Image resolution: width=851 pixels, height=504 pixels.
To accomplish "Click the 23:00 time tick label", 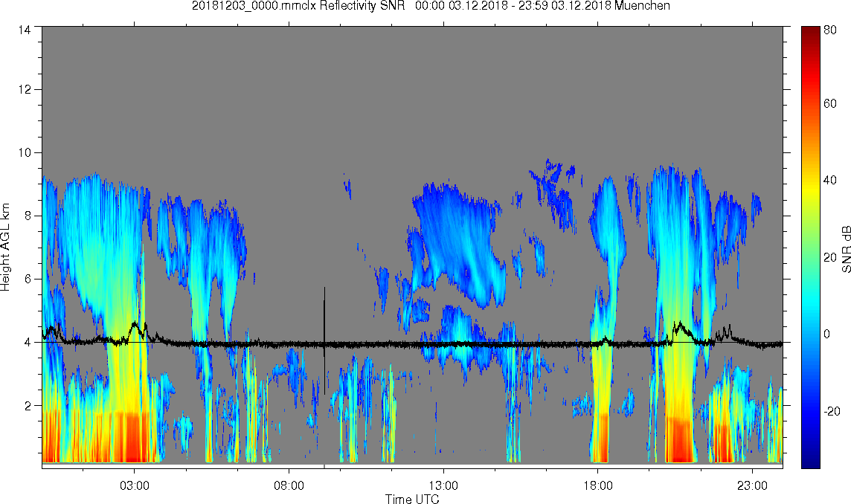I will (752, 485).
